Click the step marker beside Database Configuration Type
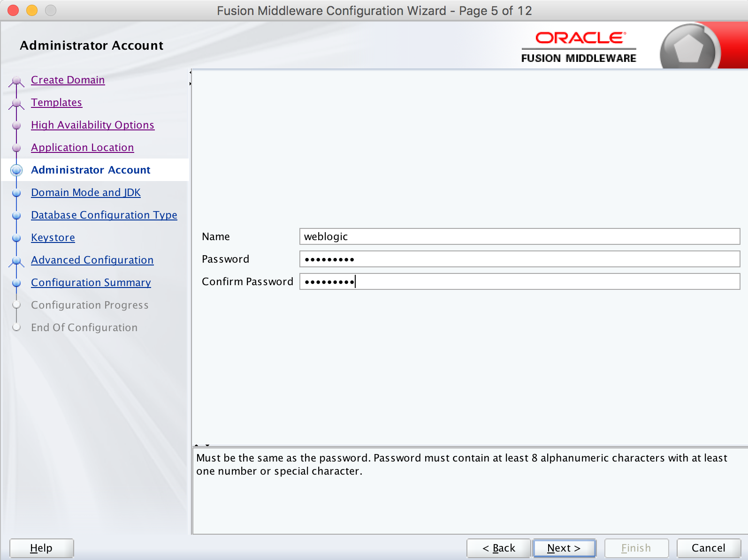748x560 pixels. [16, 215]
